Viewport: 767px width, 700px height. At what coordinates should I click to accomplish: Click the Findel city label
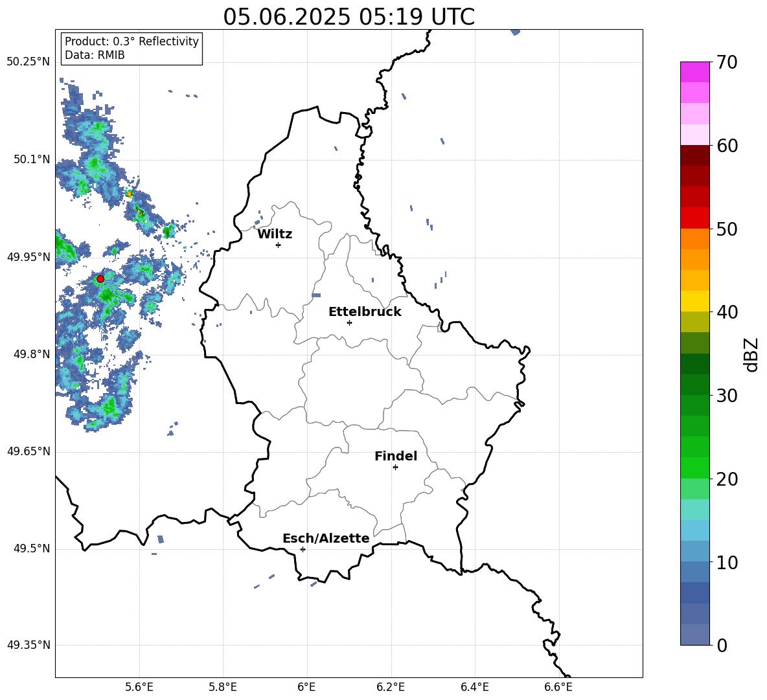tap(396, 456)
